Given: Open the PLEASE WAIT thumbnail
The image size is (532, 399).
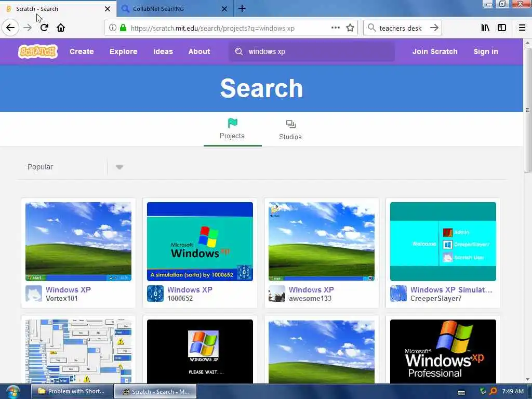Looking at the screenshot, I should [x=200, y=352].
